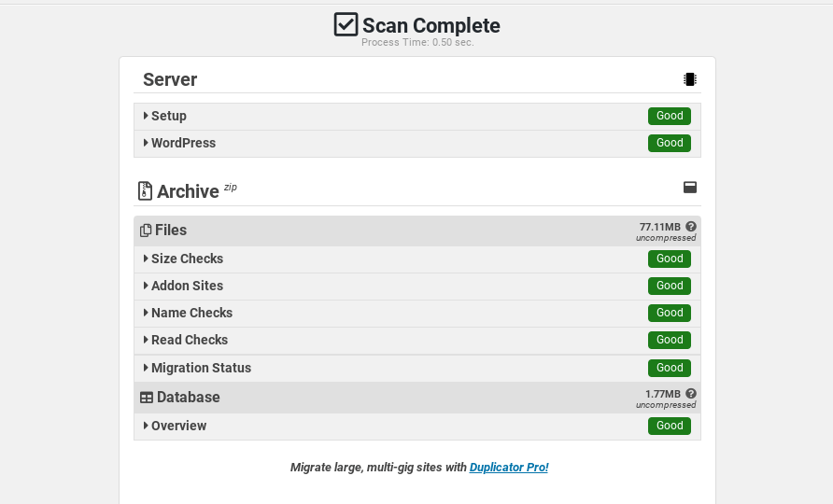Expand the Name Checks row

(x=191, y=313)
